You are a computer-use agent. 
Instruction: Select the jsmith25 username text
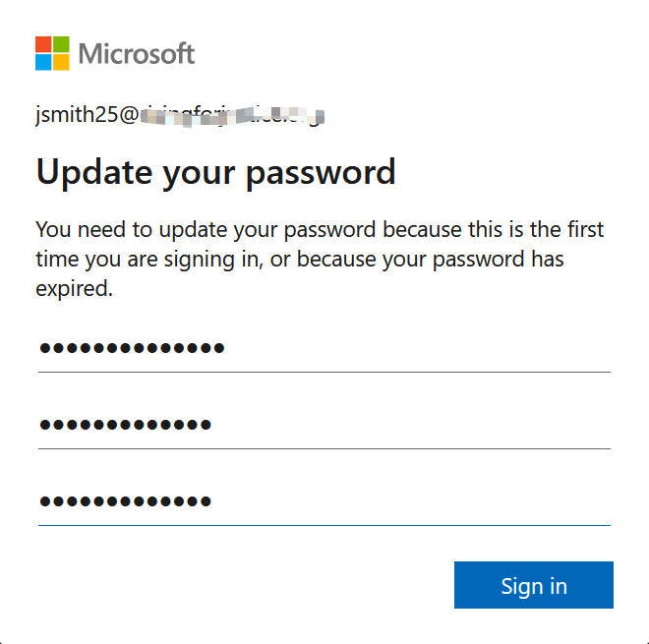[77, 115]
